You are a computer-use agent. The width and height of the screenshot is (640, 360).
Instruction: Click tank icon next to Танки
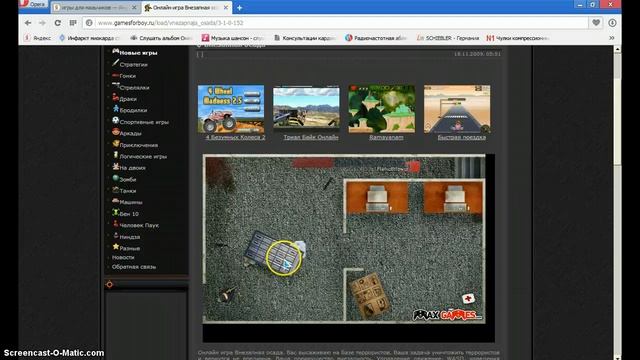click(116, 190)
